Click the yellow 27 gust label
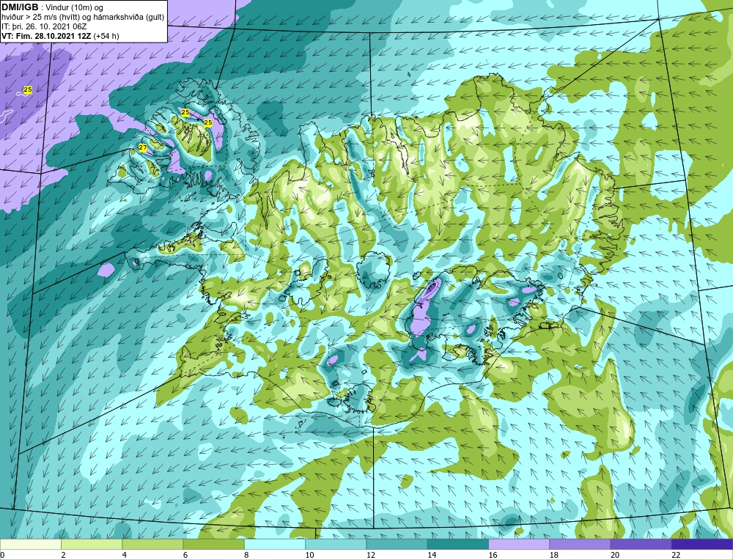 click(x=143, y=148)
